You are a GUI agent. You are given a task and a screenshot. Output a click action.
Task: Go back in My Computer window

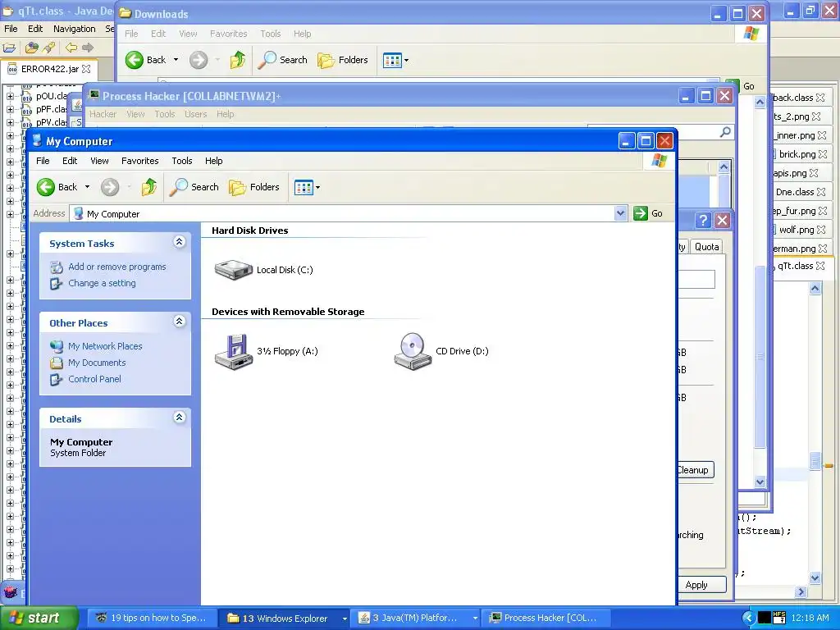click(57, 187)
